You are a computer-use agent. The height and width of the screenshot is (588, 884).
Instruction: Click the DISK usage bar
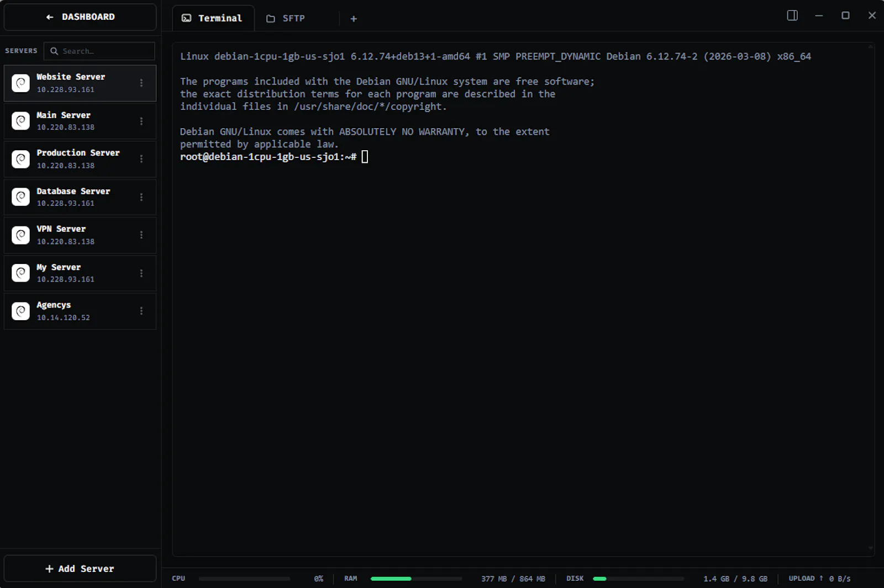(638, 579)
